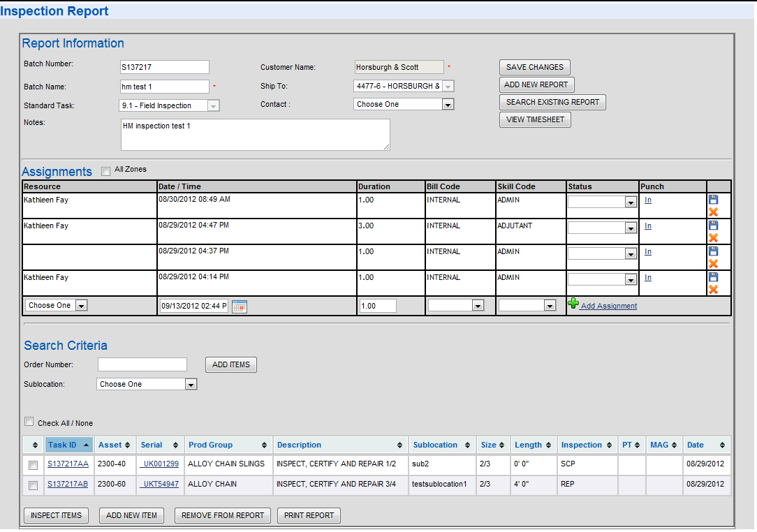Image resolution: width=757 pixels, height=532 pixels.
Task: Click save icon for ADJUTANT assignment row
Action: pos(713,226)
